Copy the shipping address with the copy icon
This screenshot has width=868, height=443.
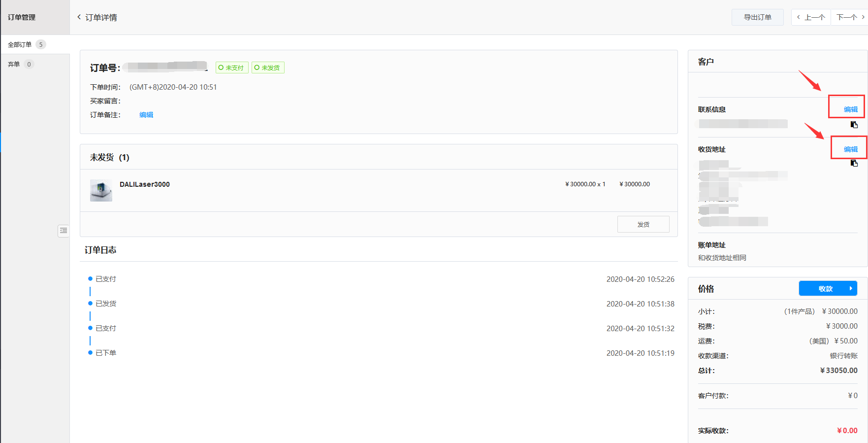854,163
